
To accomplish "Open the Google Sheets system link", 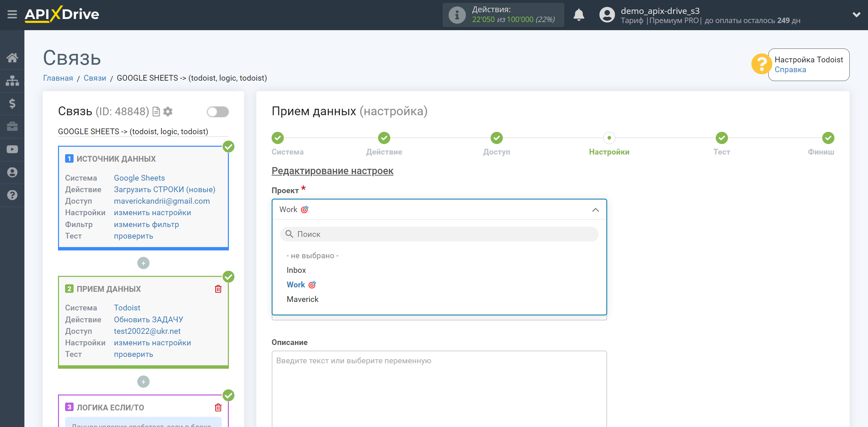I will point(139,178).
